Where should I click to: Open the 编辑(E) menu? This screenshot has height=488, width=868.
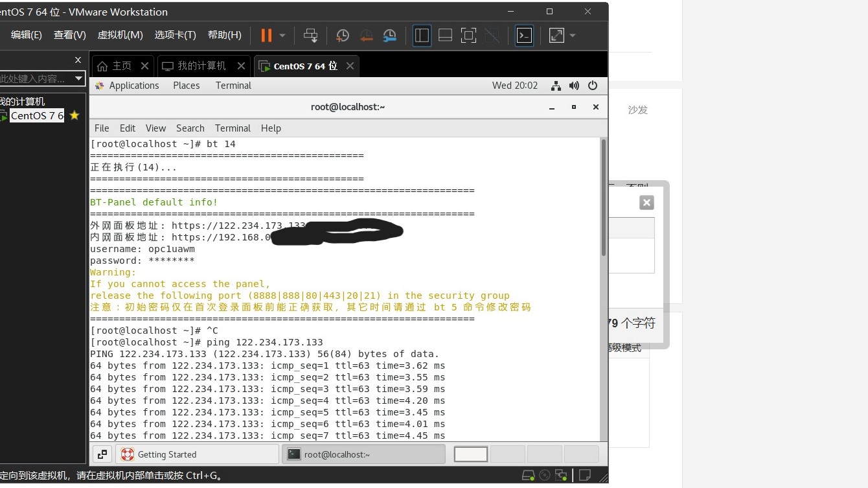[27, 35]
